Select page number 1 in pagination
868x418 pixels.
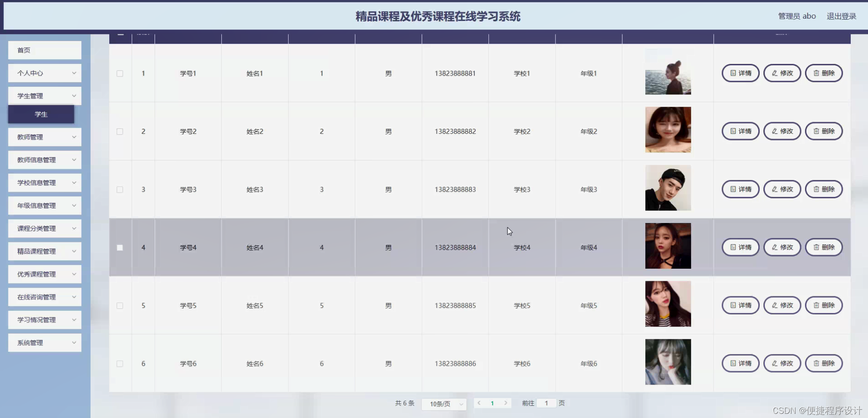coord(492,404)
